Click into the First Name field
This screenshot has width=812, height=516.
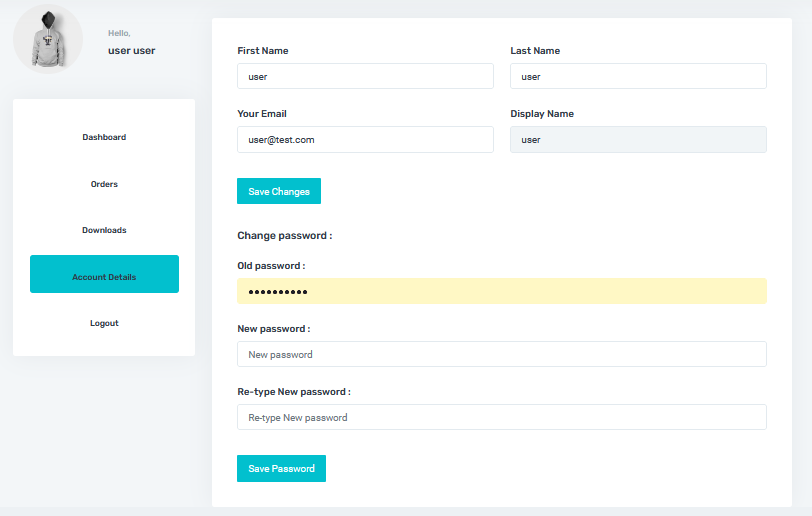click(x=365, y=76)
